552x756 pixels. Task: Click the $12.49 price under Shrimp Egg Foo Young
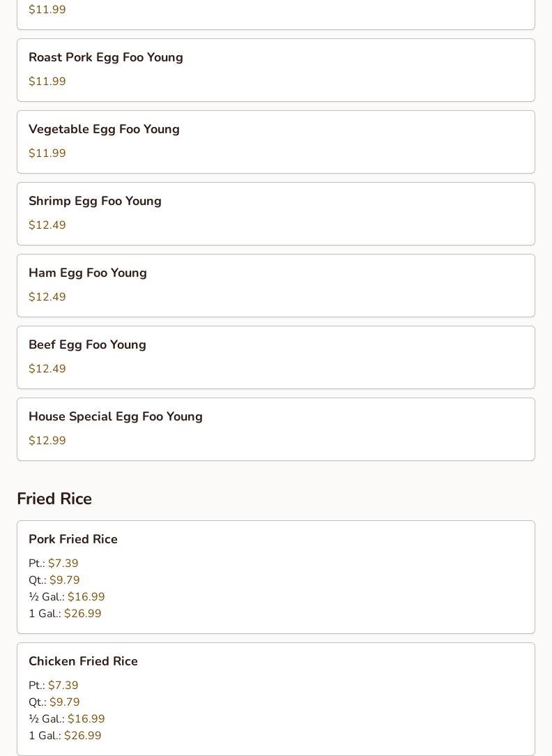(47, 225)
